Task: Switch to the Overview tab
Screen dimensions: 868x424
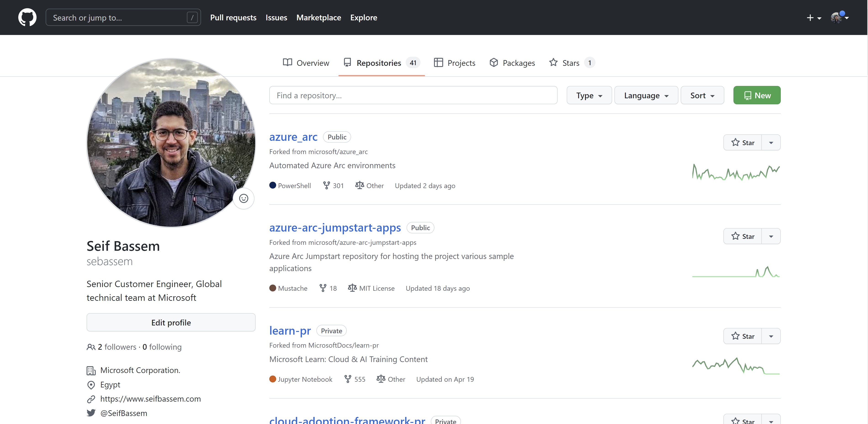Action: coord(306,63)
